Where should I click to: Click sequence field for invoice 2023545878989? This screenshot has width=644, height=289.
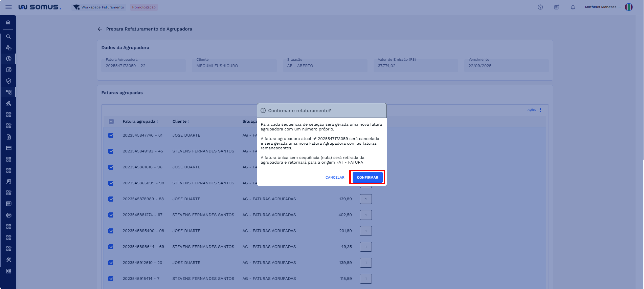click(x=365, y=199)
